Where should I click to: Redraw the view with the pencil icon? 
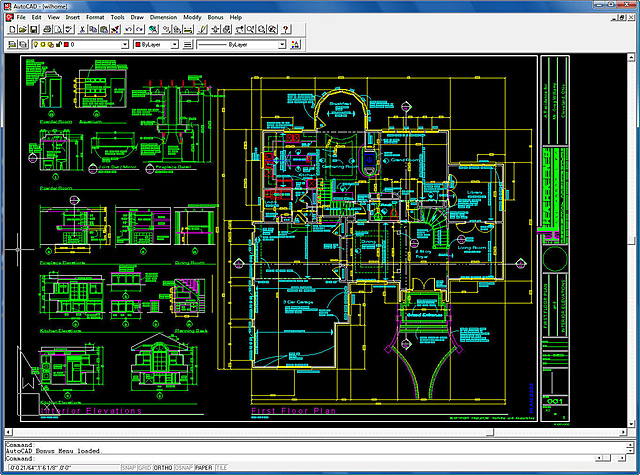pos(202,29)
